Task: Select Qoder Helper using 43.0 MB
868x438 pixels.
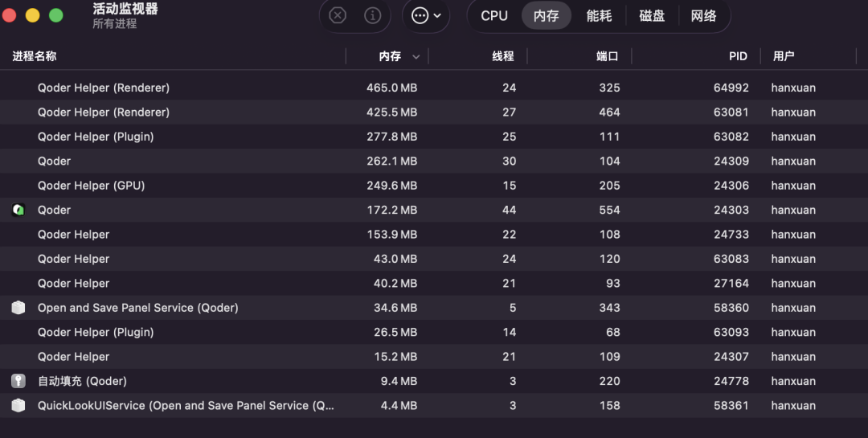Action: point(434,259)
